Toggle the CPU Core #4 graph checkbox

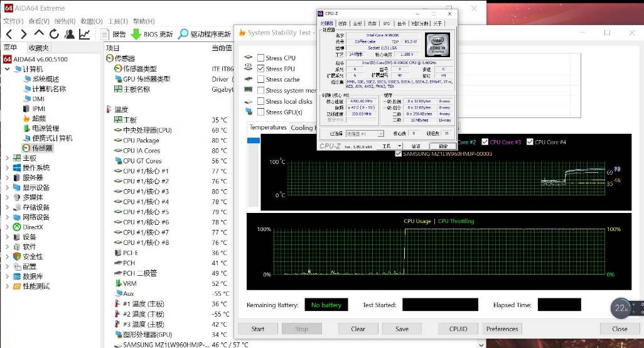pyautogui.click(x=530, y=142)
